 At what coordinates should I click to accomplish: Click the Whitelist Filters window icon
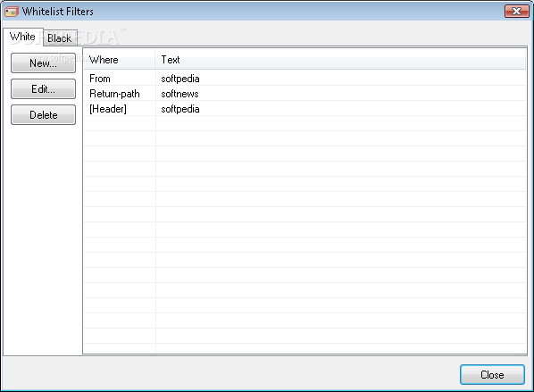tap(11, 12)
